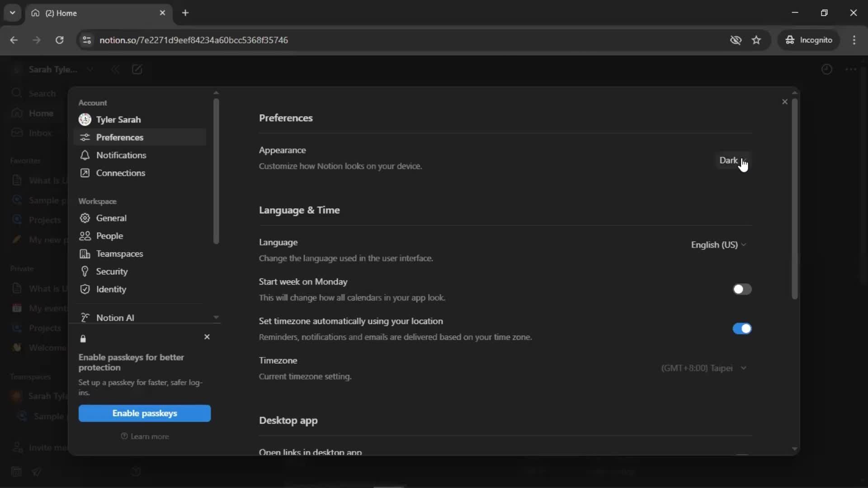Disable automatic timezone switch
This screenshot has height=488, width=868.
[x=742, y=328]
